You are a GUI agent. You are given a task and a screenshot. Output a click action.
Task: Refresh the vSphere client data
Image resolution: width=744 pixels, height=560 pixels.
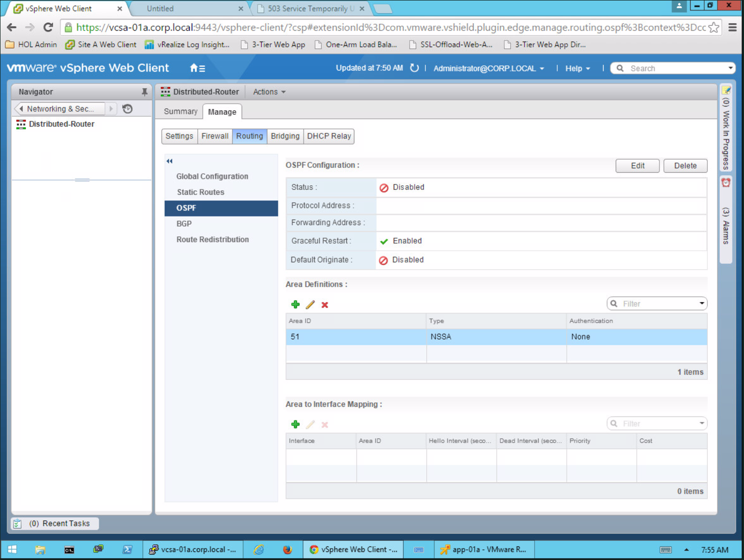point(414,68)
